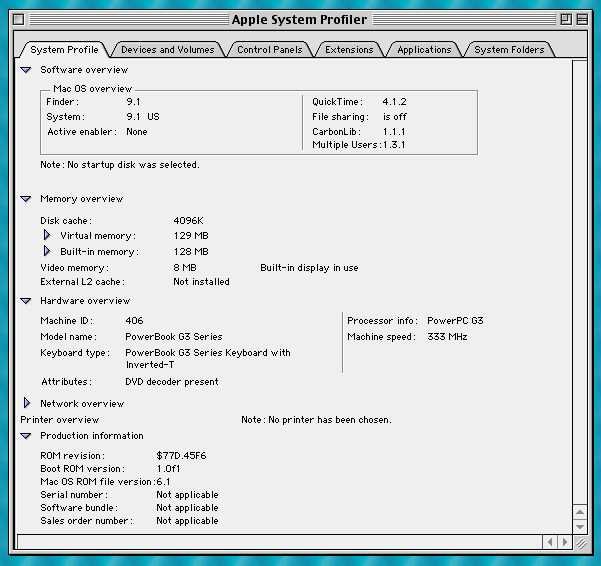
Task: Click Sales order number 'Not applicable' value
Action: (x=187, y=521)
